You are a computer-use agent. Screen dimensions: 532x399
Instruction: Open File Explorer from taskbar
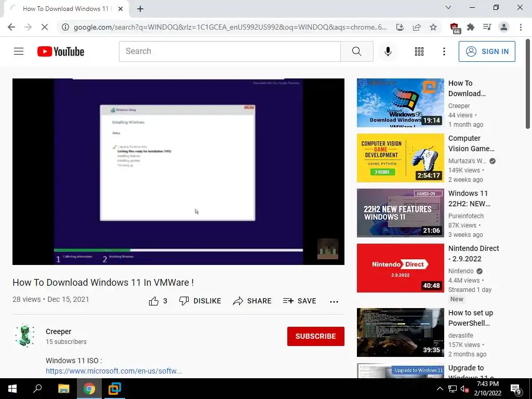tap(63, 389)
